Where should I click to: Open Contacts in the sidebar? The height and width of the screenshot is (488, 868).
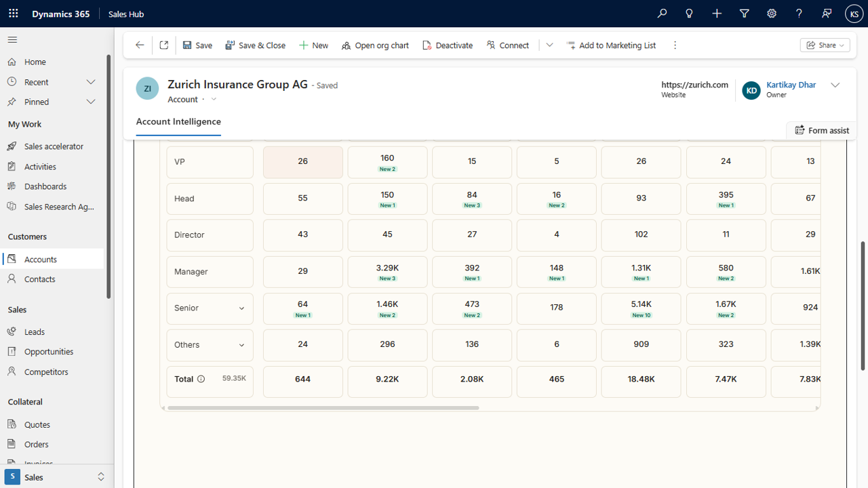pyautogui.click(x=39, y=279)
